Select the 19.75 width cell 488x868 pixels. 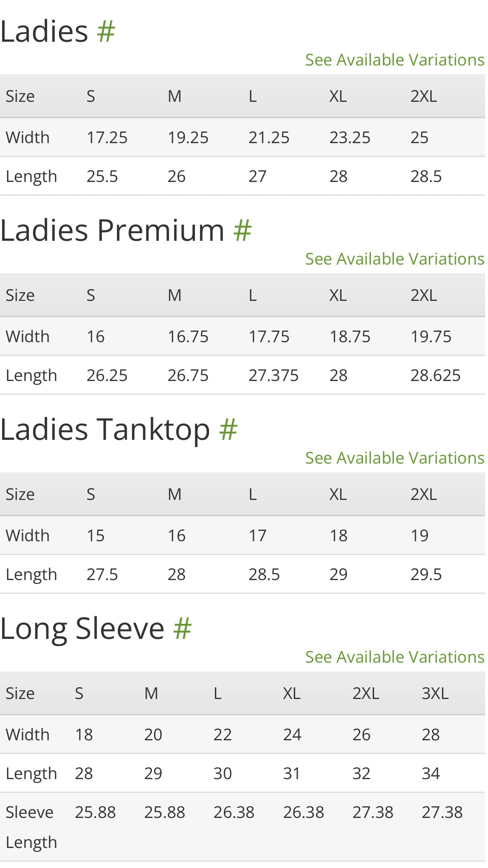pos(431,337)
